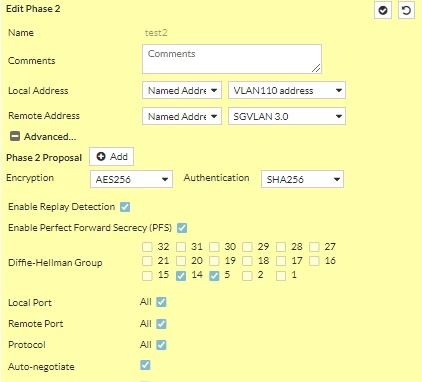Uncheck Local Port All checkbox
Image resolution: width=422 pixels, height=382 pixels.
[161, 302]
